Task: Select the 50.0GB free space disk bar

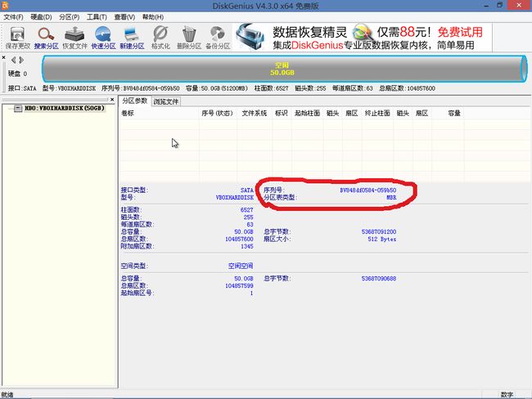Action: (x=284, y=69)
